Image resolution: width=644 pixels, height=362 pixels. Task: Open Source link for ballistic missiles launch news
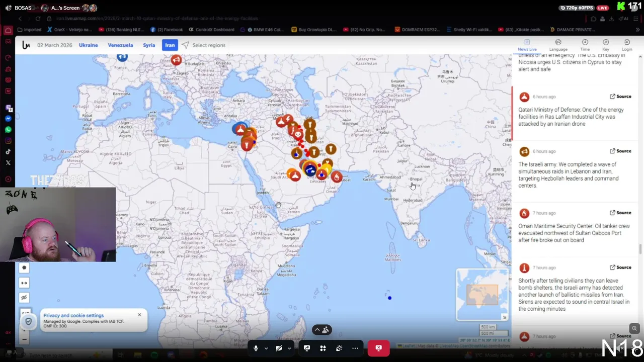620,267
